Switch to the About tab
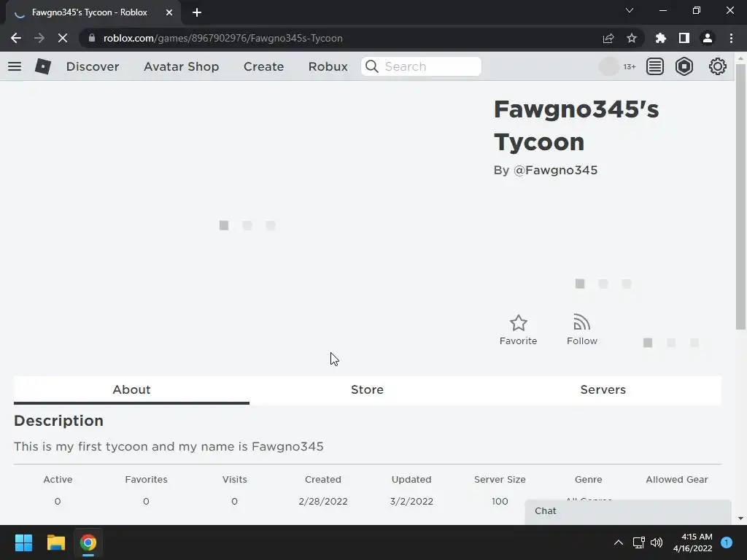The image size is (747, 560). (131, 389)
